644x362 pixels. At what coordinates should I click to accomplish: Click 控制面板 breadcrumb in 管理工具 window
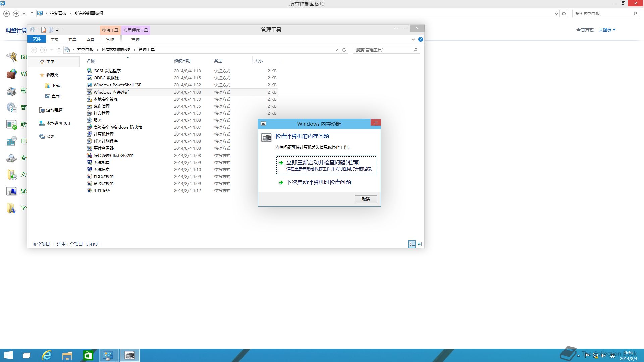[85, 50]
